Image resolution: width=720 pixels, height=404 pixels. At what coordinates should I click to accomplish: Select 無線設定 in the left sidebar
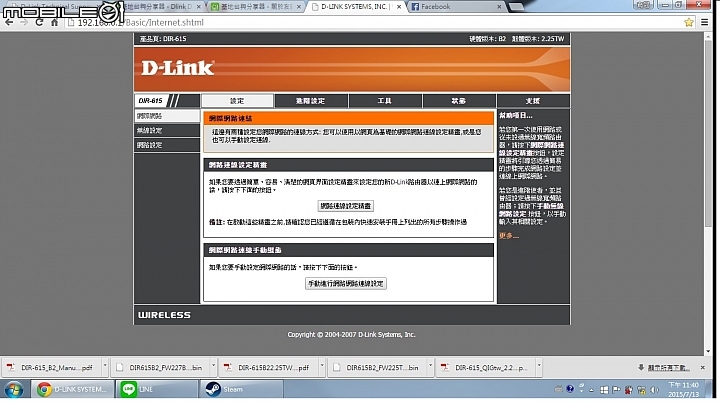pos(167,130)
